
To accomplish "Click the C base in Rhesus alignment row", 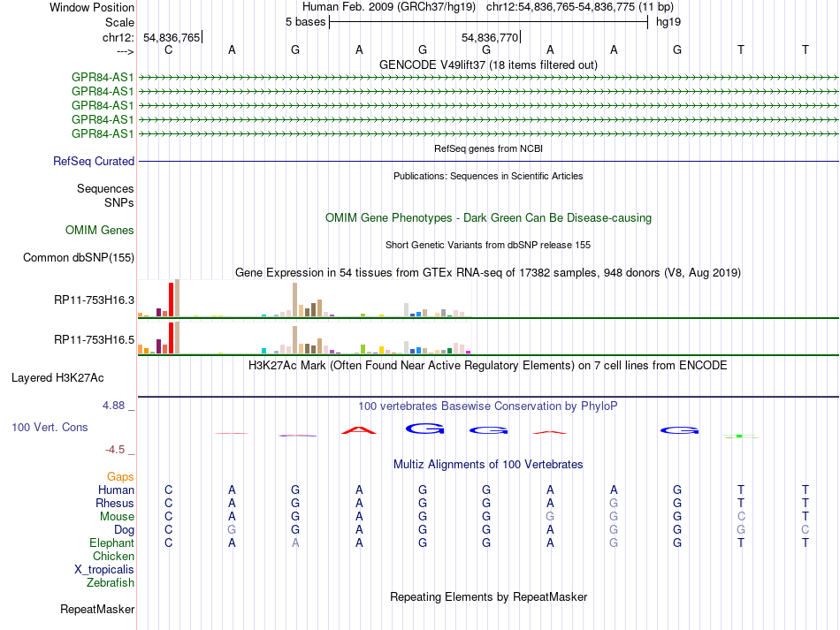I will point(169,503).
